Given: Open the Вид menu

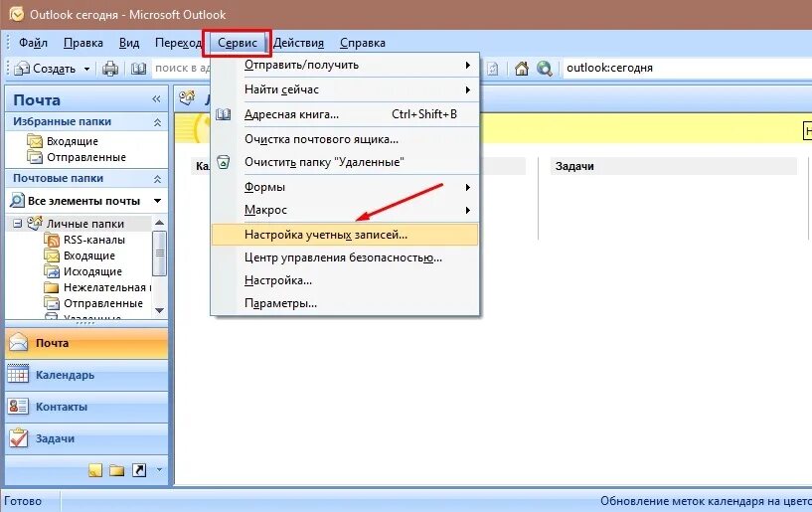Looking at the screenshot, I should click(129, 43).
